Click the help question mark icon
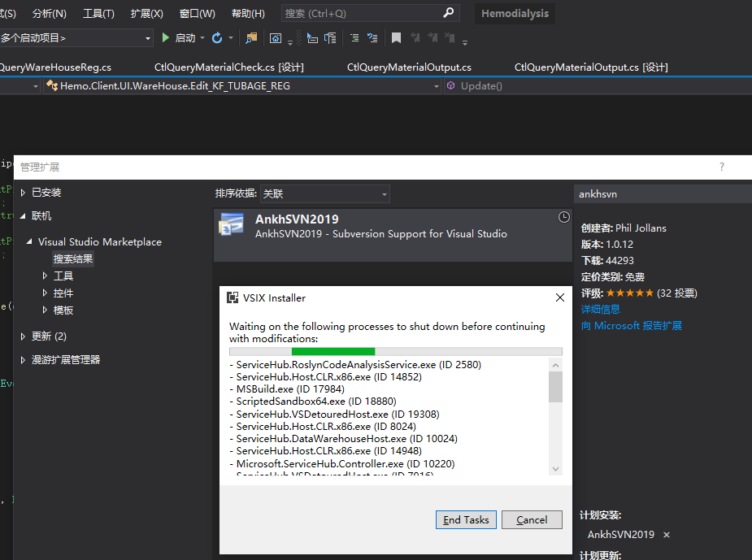Viewport: 752px width, 560px height. 721,167
